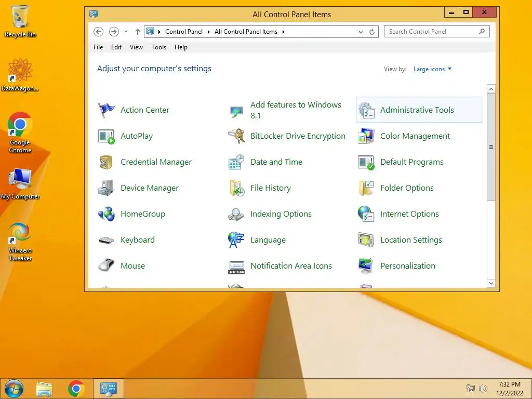Viewport: 532px width, 399px height.
Task: Click the scrollbar up arrow
Action: pos(491,89)
